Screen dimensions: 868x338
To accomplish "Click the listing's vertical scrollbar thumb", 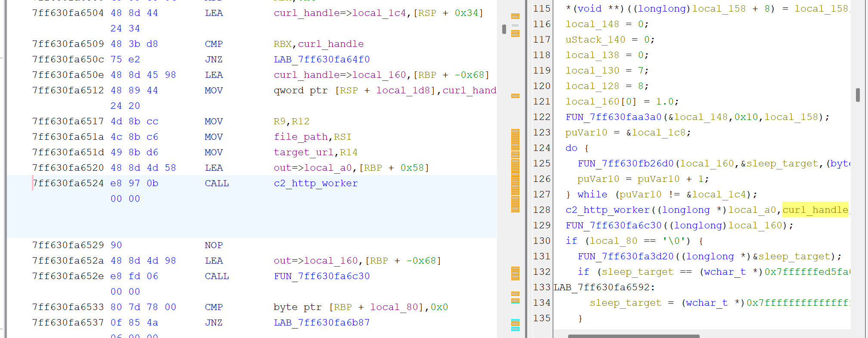I will point(504,29).
